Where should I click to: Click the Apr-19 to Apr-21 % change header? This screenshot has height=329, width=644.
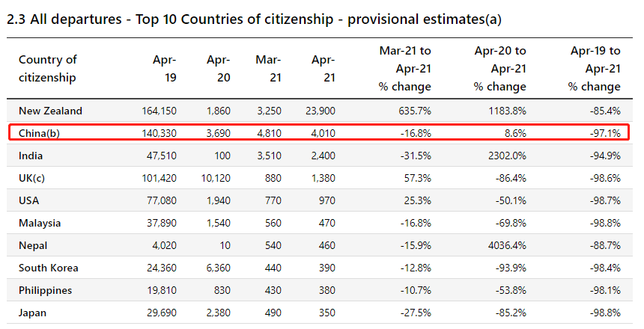(595, 68)
